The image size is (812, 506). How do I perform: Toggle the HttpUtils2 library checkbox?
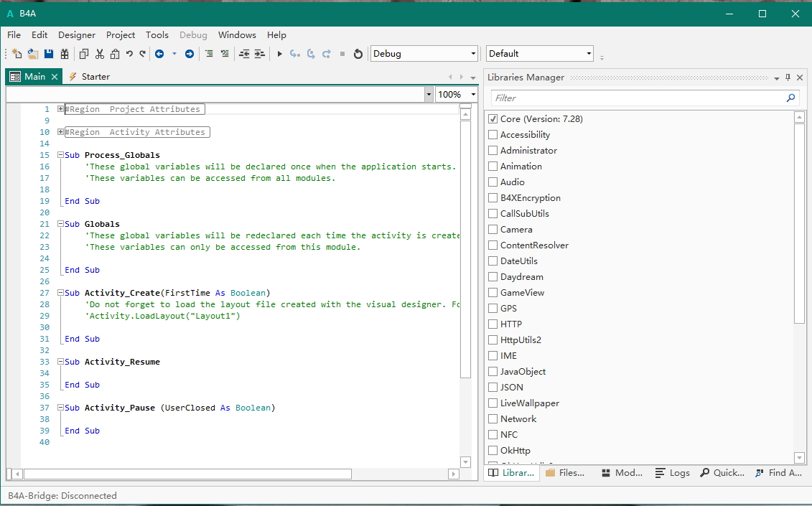coord(493,340)
